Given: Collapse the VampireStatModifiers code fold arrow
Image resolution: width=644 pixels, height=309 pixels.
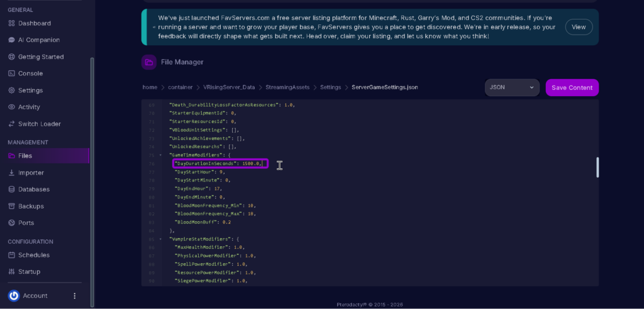Looking at the screenshot, I should click(x=160, y=239).
